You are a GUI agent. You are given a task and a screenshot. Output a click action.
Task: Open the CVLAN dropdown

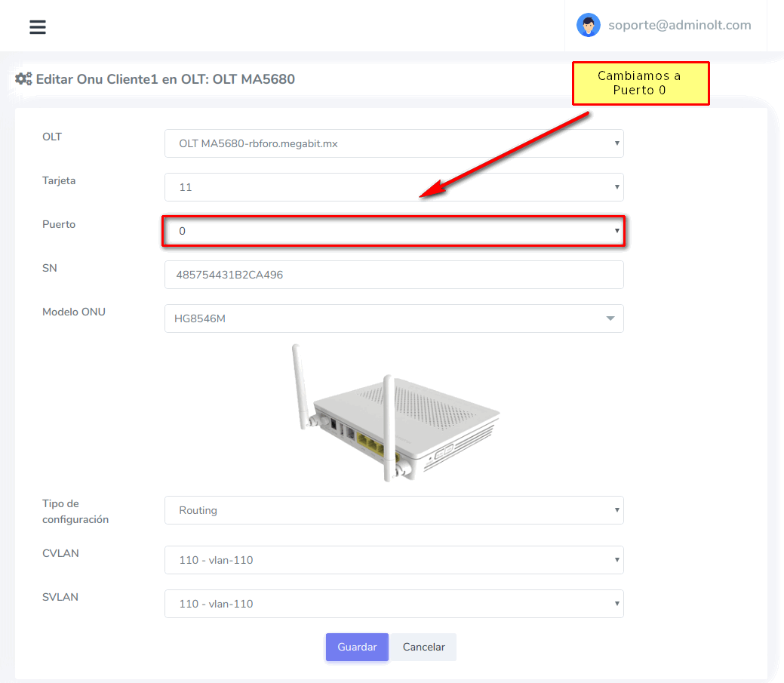393,560
